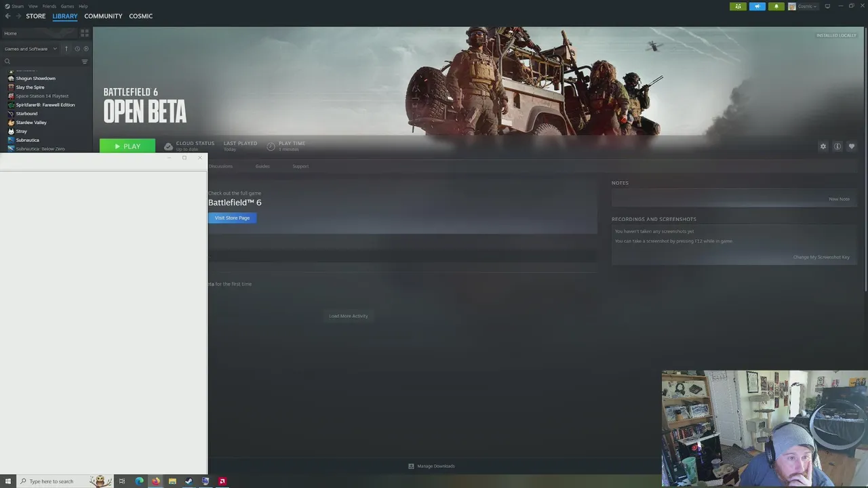Click the green PLAY button
This screenshot has width=868, height=488.
pyautogui.click(x=127, y=146)
